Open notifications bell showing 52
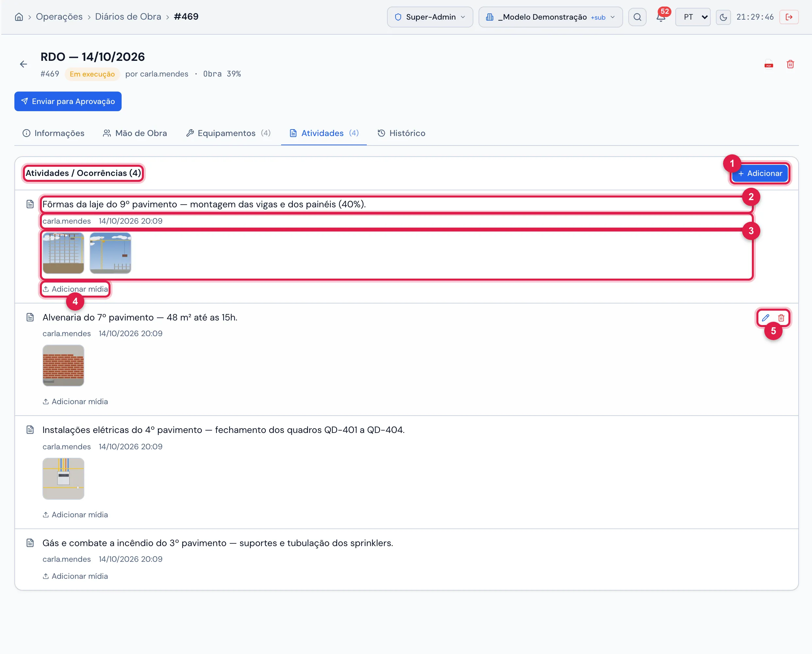The image size is (812, 654). [661, 17]
